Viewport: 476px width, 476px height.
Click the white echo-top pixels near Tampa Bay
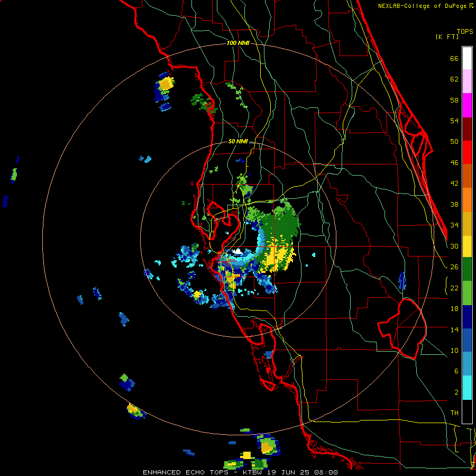pyautogui.click(x=237, y=251)
